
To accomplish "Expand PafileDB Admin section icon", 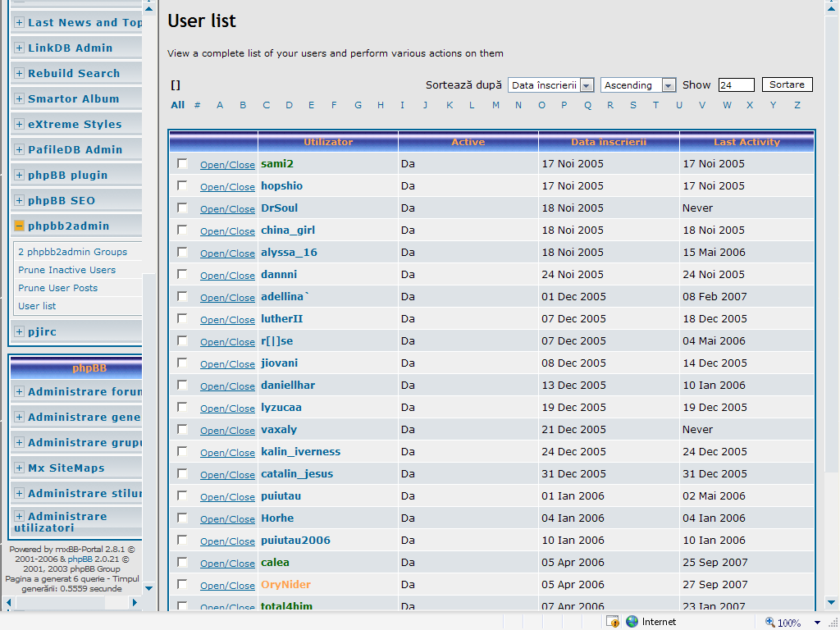I will (20, 150).
